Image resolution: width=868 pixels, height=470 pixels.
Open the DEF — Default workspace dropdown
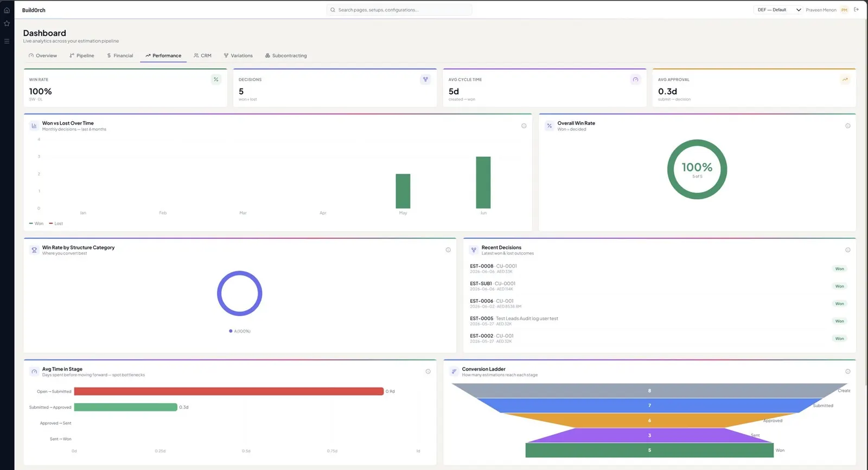pyautogui.click(x=778, y=10)
